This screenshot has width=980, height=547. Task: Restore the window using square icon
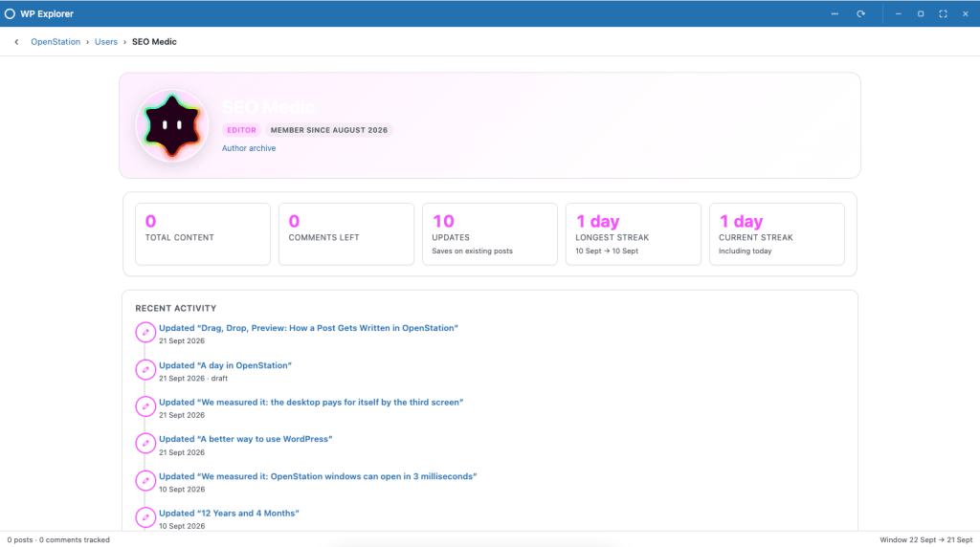(921, 13)
